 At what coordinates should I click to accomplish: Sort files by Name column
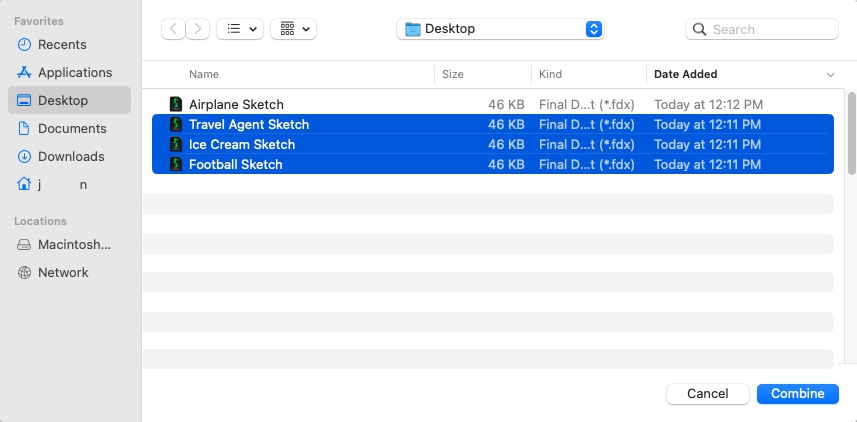204,74
